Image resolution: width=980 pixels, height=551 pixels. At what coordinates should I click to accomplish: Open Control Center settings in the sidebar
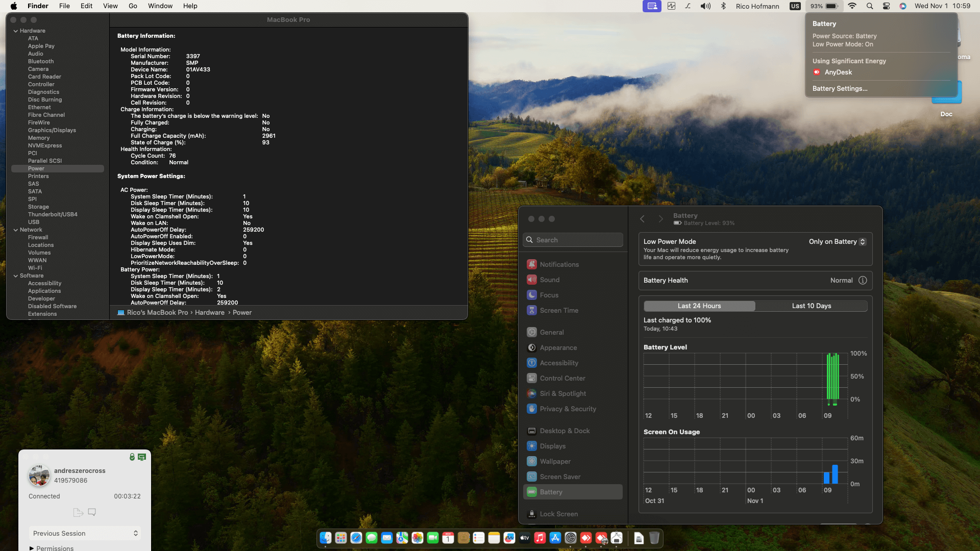click(573, 378)
